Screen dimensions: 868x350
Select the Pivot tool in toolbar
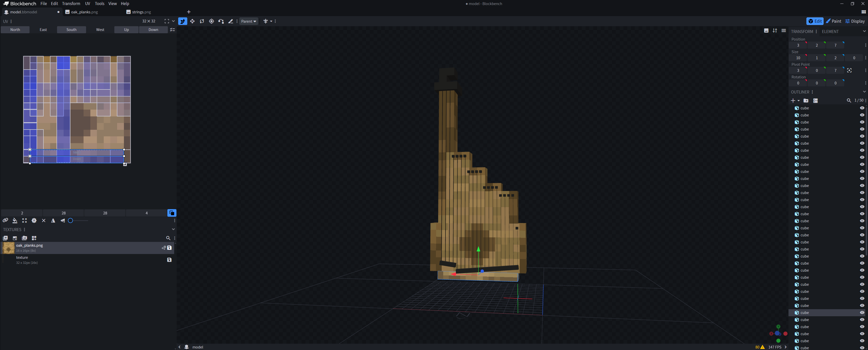[x=211, y=21]
